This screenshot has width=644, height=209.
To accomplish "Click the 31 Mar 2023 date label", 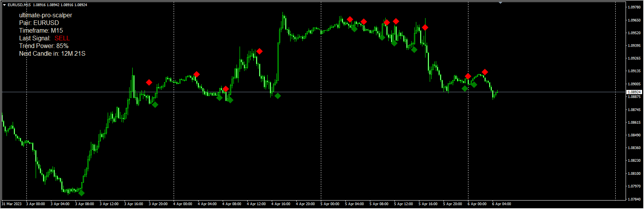I will (x=12, y=204).
